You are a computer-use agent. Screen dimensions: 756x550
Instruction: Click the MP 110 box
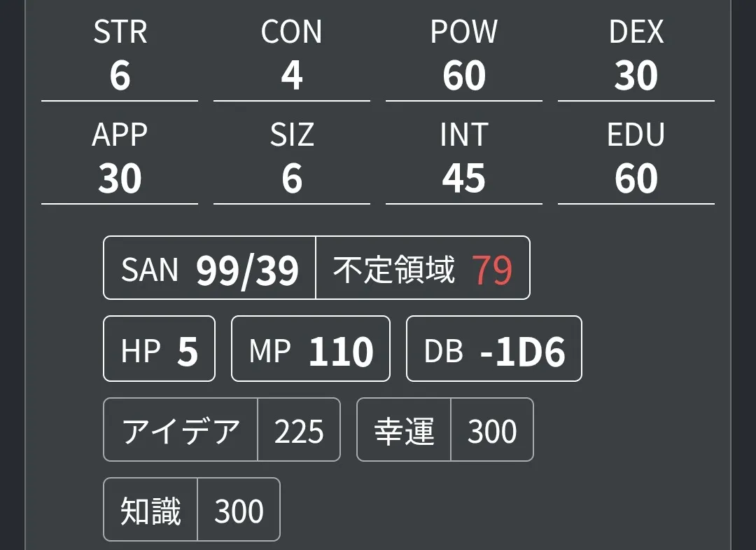tap(311, 349)
